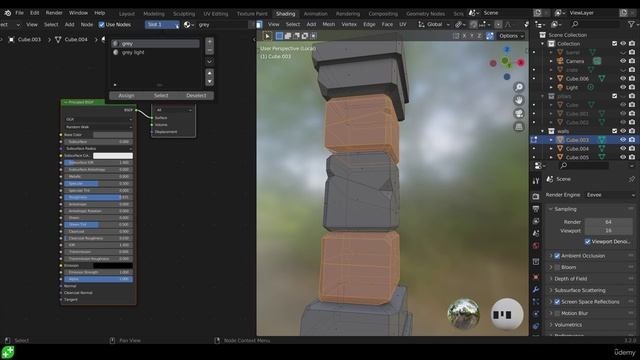The width and height of the screenshot is (640, 360).
Task: Expand the Subsurface Scattering panel
Action: 551,290
